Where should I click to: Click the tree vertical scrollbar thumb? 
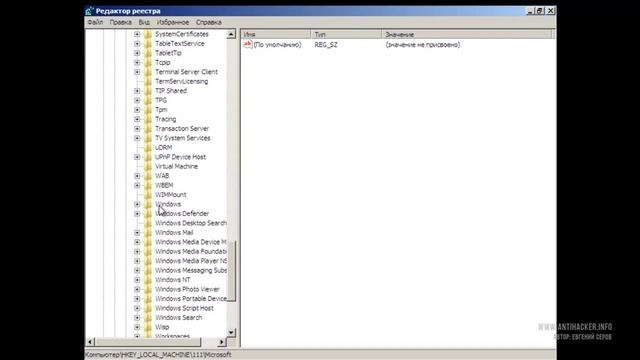point(231,271)
